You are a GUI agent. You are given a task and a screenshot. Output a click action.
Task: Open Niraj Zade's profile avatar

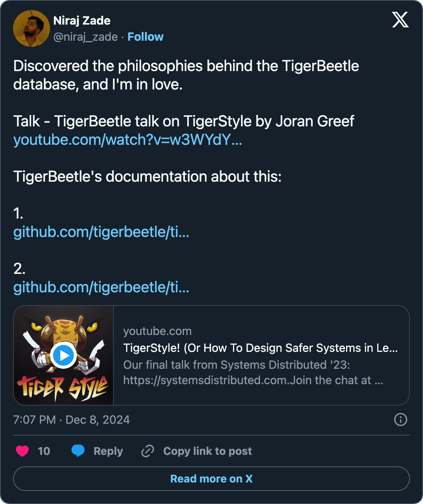coord(31,28)
